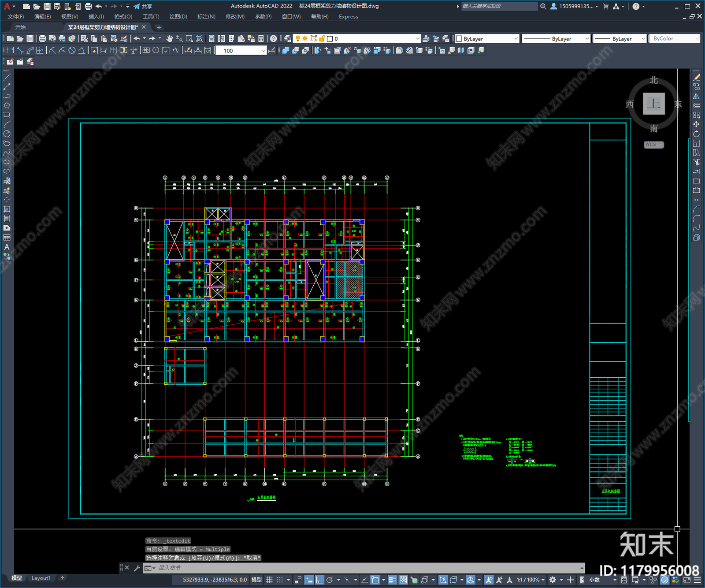Switch to the Layout1 tab
This screenshot has width=705, height=588.
tap(41, 578)
